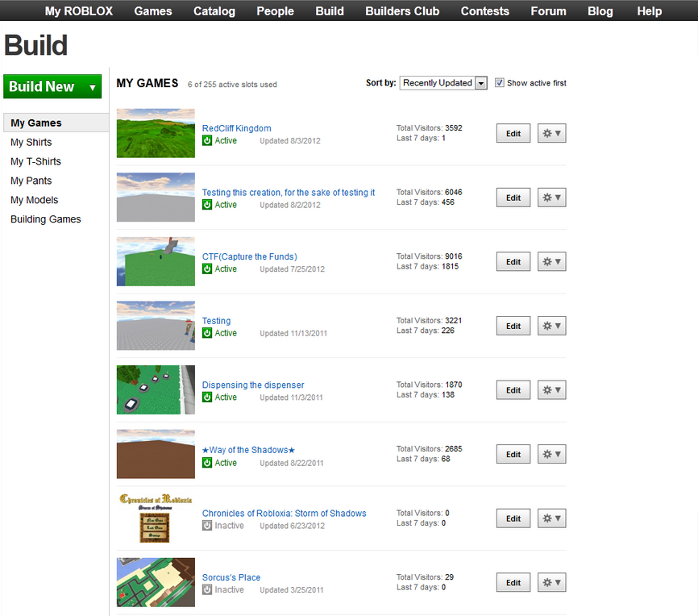Click the Inactive power icon for Chronicles of Robloxia
698x616 pixels.
point(207,526)
